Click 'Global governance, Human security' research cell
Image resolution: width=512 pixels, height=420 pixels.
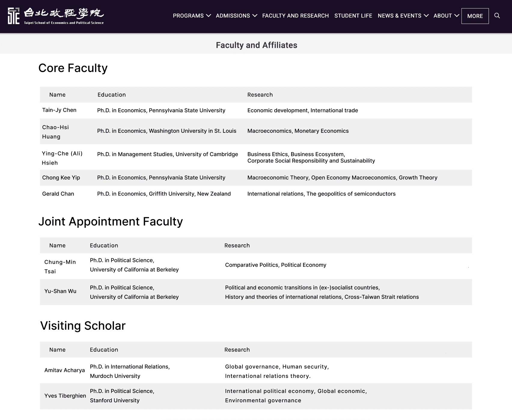pyautogui.click(x=277, y=371)
